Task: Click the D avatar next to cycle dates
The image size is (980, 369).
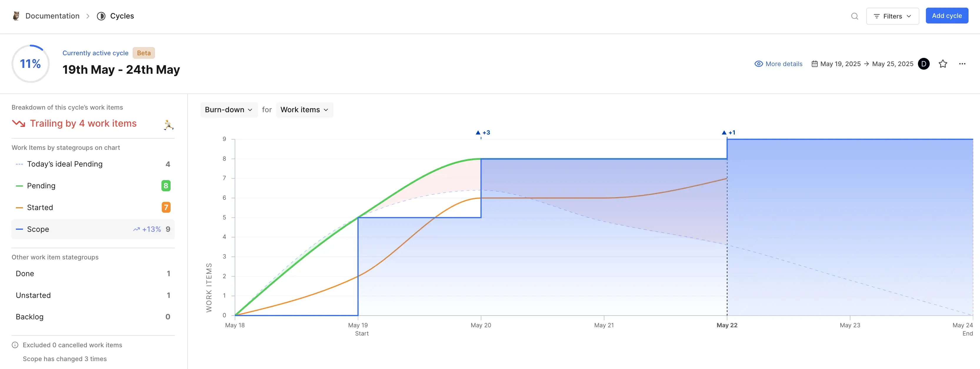Action: [x=924, y=64]
